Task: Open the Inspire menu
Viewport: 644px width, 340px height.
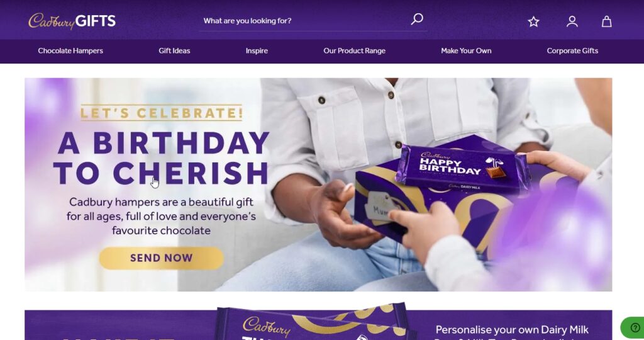Action: tap(257, 50)
